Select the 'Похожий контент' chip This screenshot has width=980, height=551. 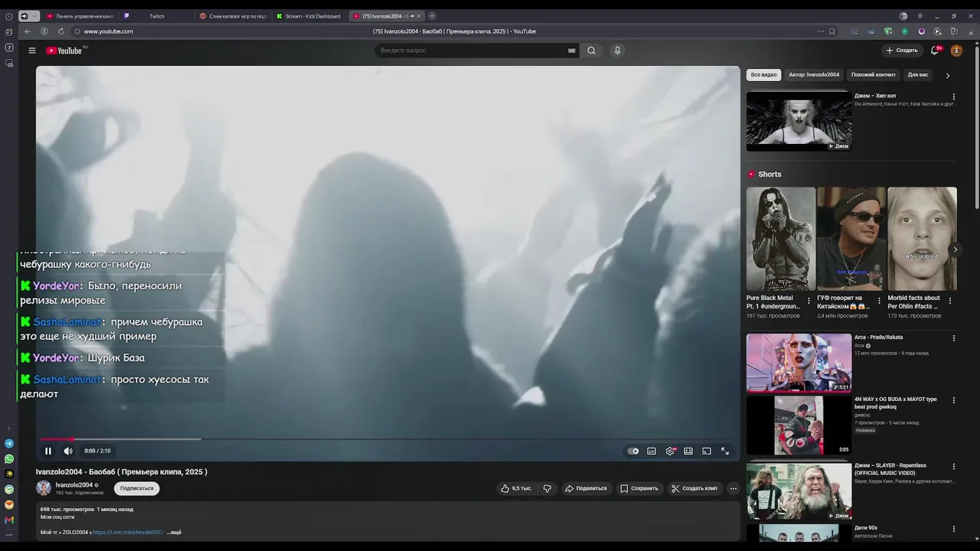pyautogui.click(x=873, y=75)
